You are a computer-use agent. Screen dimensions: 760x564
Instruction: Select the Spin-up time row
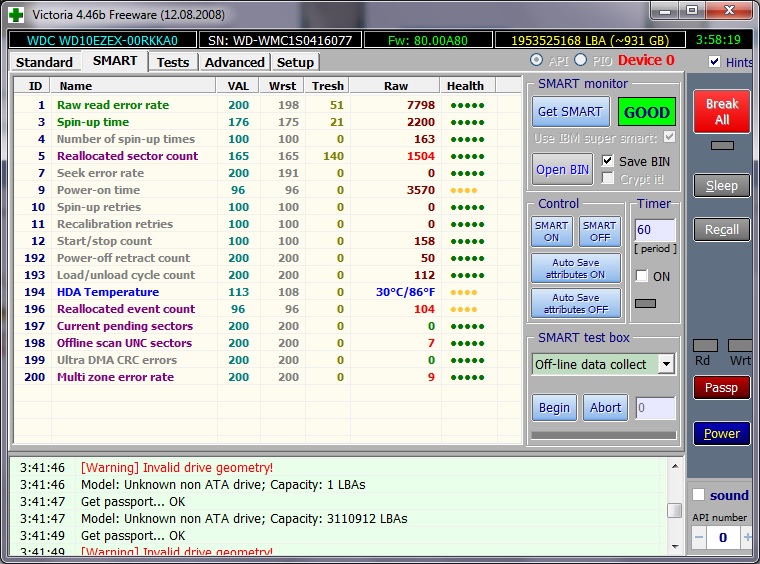click(x=268, y=122)
